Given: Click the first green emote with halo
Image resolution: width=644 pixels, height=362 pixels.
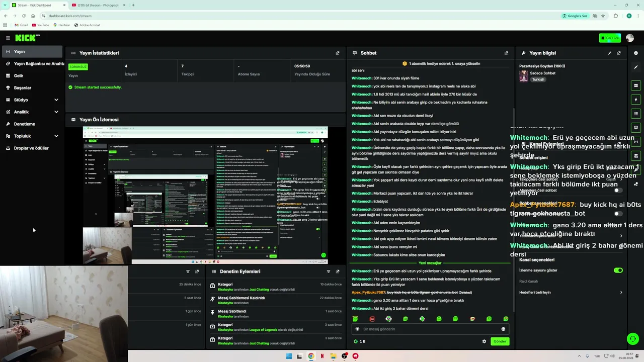Looking at the screenshot, I should pyautogui.click(x=355, y=319).
